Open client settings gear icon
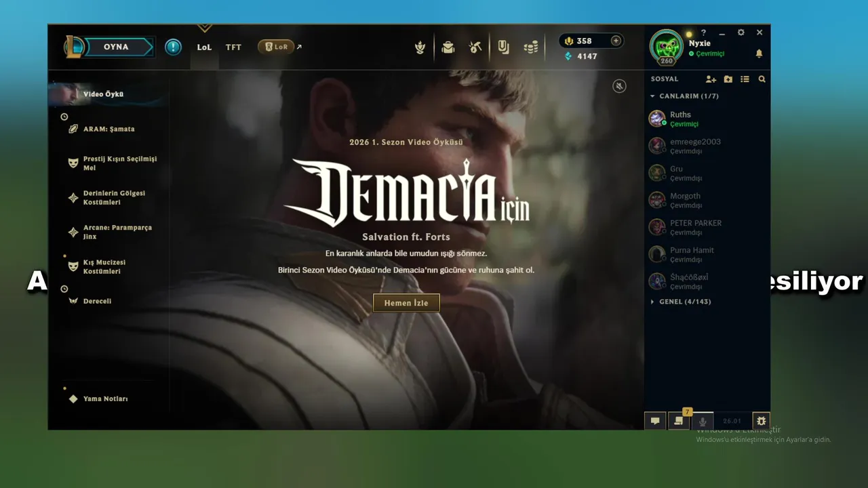Screen dimensions: 868x488 [741, 33]
